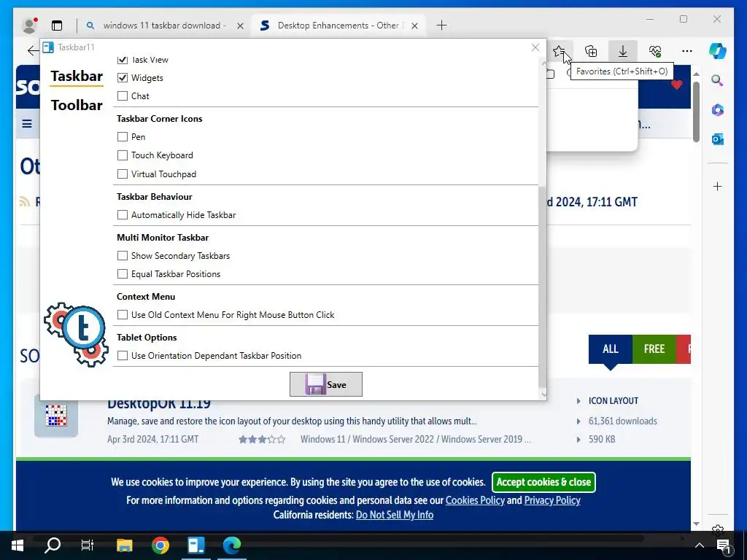Click the Browser essentials heart icon
This screenshot has width=747, height=560.
(655, 50)
